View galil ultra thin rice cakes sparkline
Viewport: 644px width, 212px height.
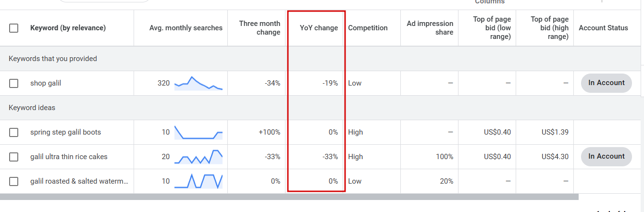198,157
